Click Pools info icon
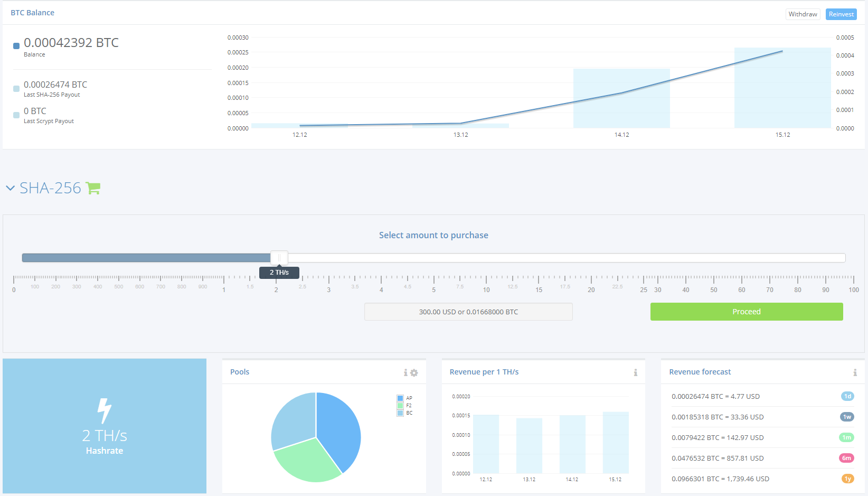868x496 pixels. pos(405,372)
